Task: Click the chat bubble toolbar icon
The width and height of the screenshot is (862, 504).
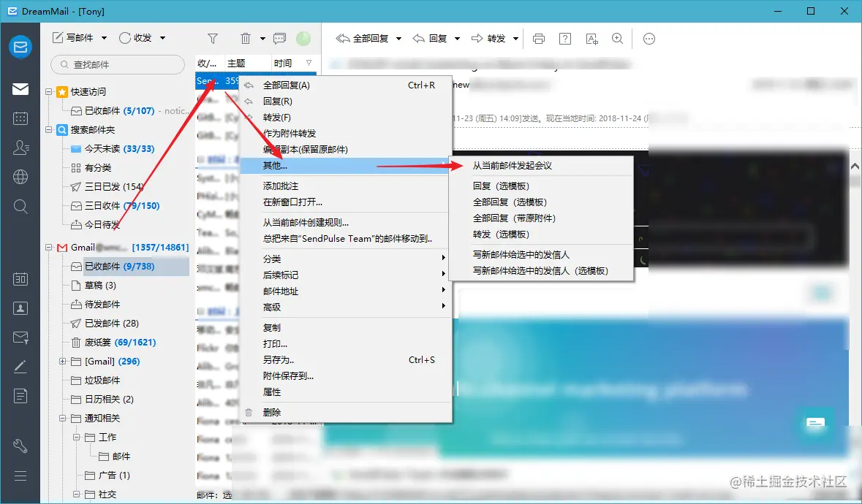Action: coord(280,39)
